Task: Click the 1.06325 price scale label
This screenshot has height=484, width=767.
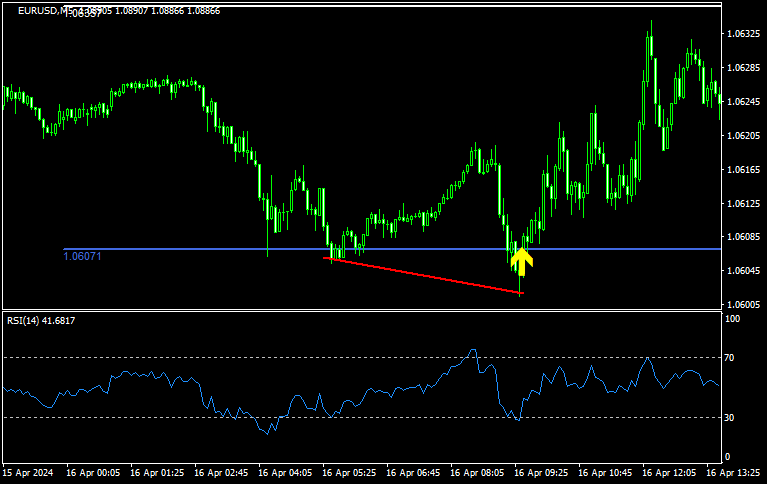Action: click(743, 34)
